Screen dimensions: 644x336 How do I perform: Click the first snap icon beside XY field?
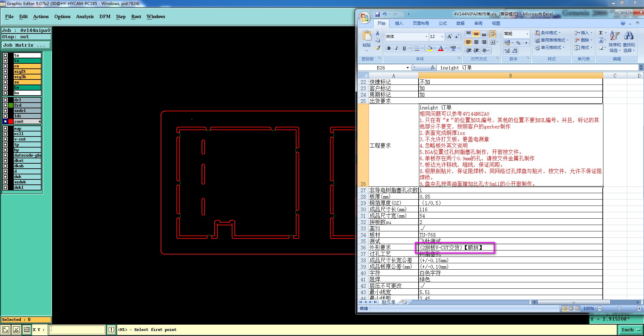pos(6,330)
